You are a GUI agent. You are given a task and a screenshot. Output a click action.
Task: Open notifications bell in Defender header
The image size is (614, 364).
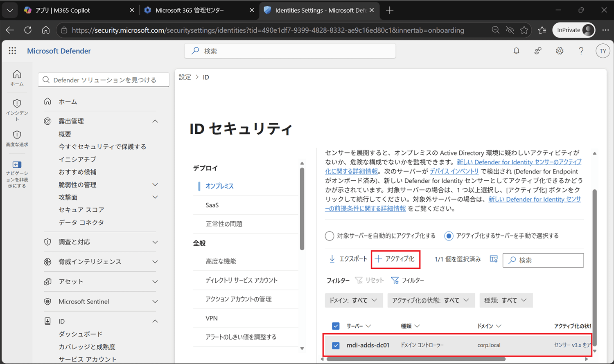pos(516,51)
